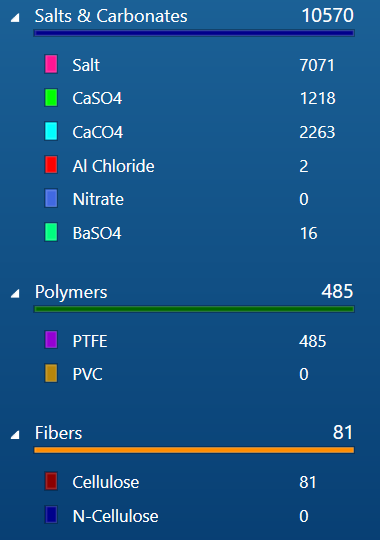
Task: Click the orange Fibers group bar
Action: (194, 450)
